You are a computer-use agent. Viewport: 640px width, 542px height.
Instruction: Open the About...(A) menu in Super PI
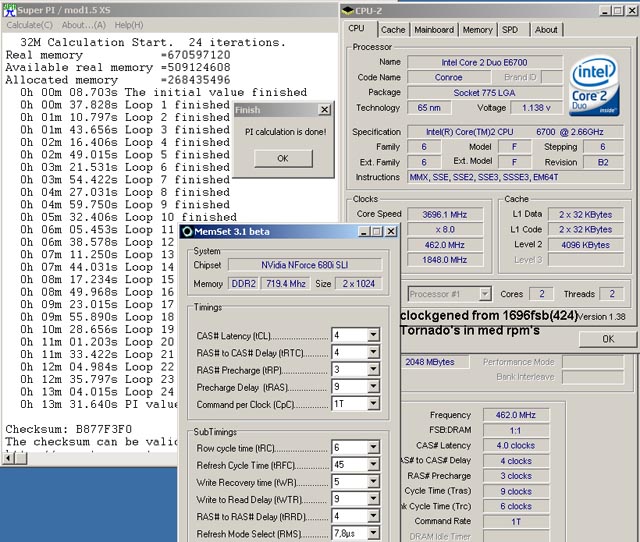tap(84, 25)
